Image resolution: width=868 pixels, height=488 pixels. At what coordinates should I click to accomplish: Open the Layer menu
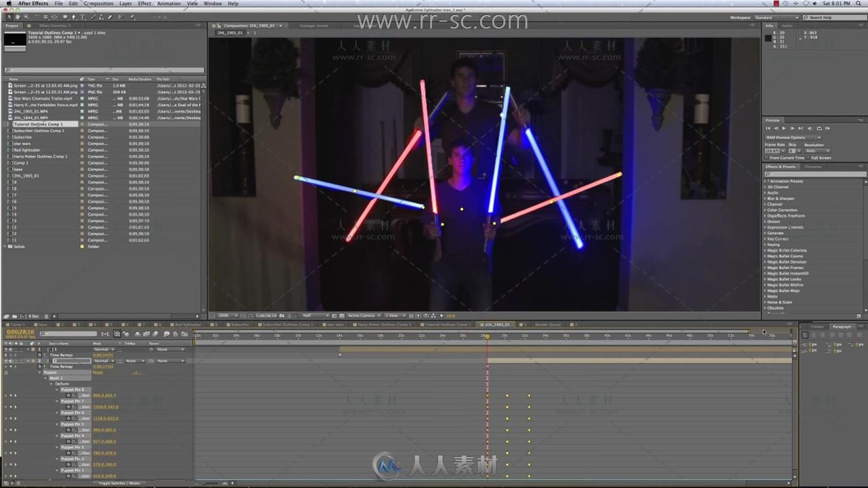click(x=125, y=3)
